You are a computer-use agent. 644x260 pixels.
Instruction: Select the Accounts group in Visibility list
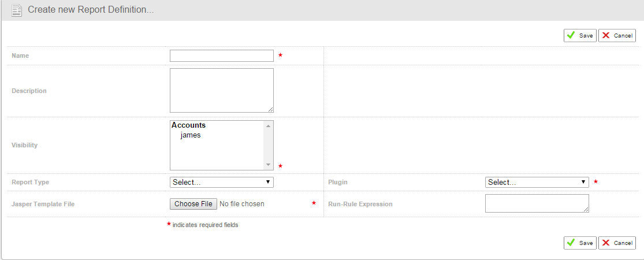tap(189, 125)
